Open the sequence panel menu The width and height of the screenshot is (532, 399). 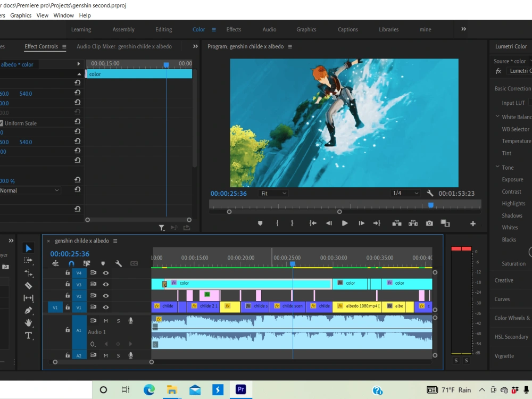[x=115, y=241]
